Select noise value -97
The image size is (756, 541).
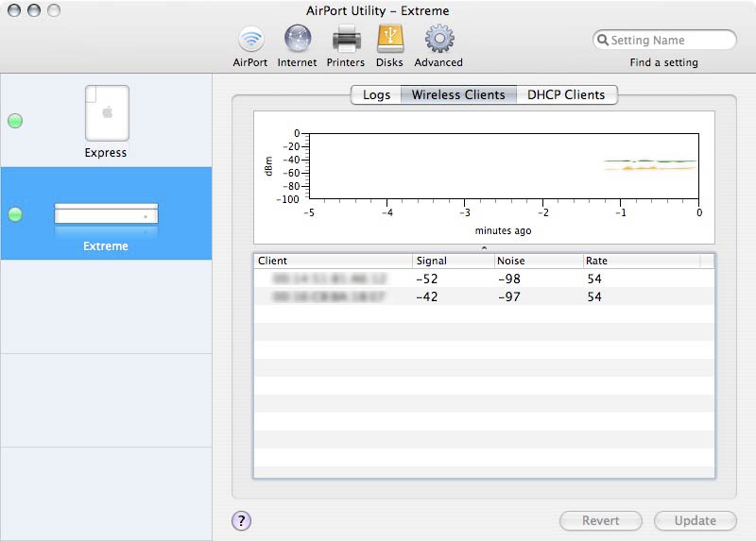click(509, 296)
